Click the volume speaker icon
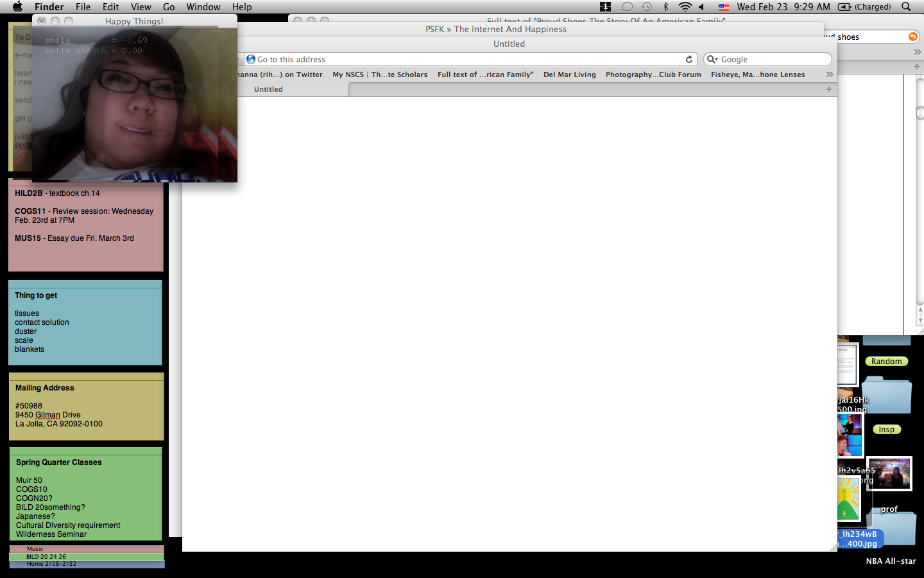The width and height of the screenshot is (924, 578). (x=701, y=6)
